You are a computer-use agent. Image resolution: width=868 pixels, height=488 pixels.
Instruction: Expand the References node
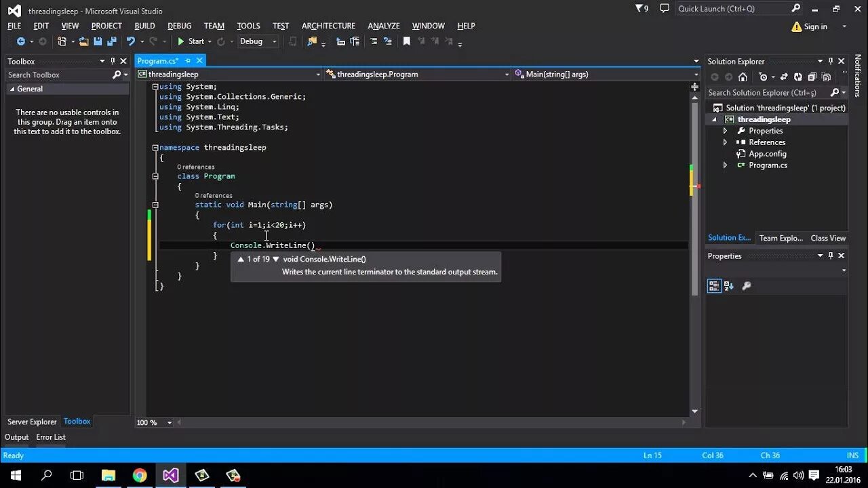point(725,142)
